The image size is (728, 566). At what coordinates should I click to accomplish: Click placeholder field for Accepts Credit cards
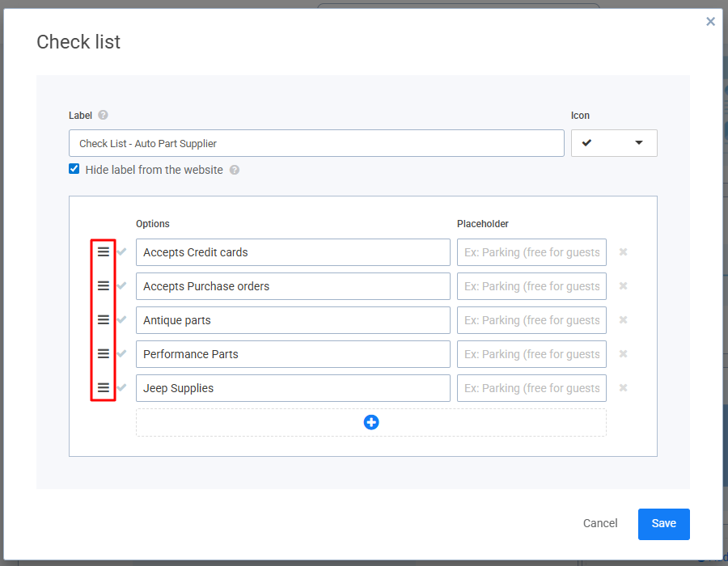[531, 252]
